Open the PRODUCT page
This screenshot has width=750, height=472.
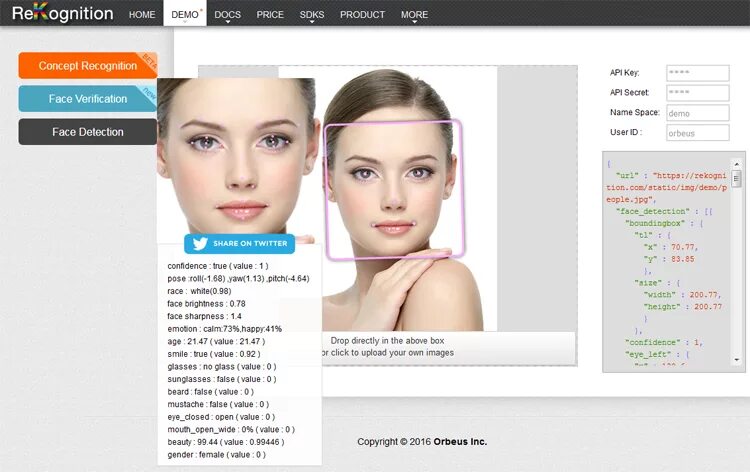click(362, 15)
